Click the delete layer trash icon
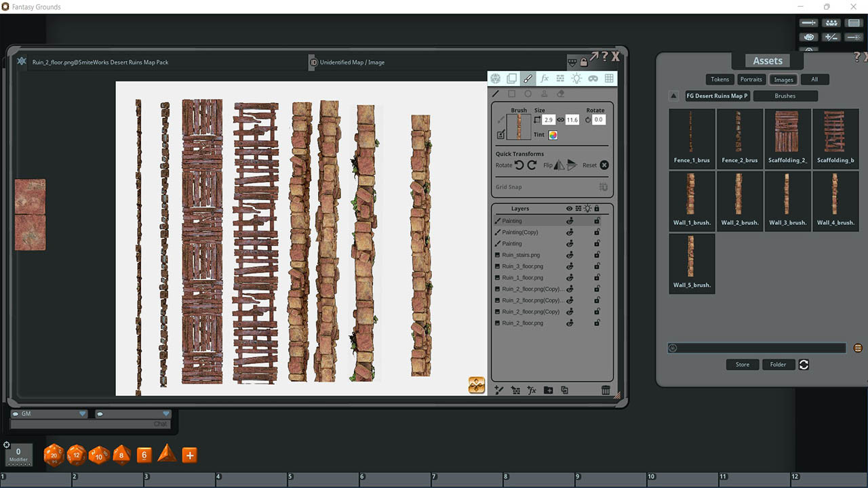The height and width of the screenshot is (488, 868). (x=604, y=390)
